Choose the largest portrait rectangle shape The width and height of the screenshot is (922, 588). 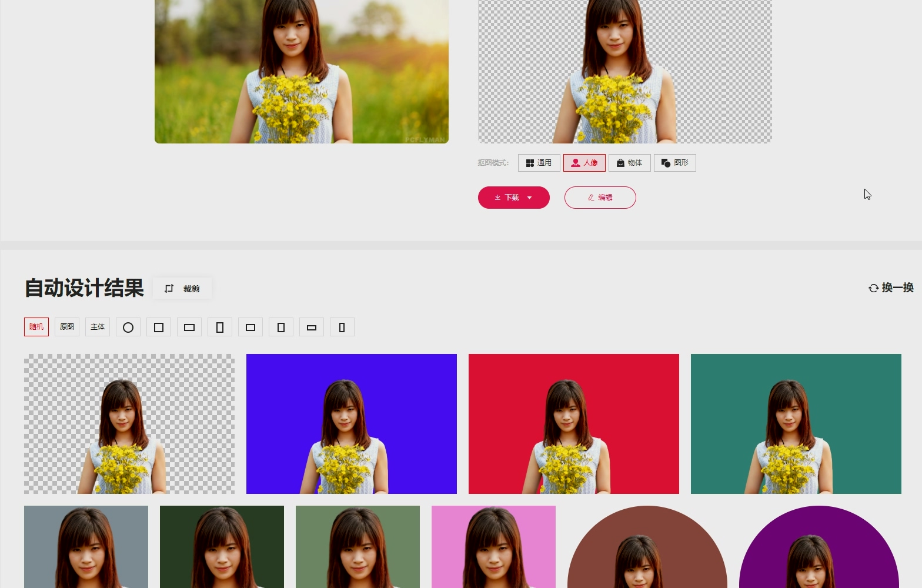(x=220, y=328)
